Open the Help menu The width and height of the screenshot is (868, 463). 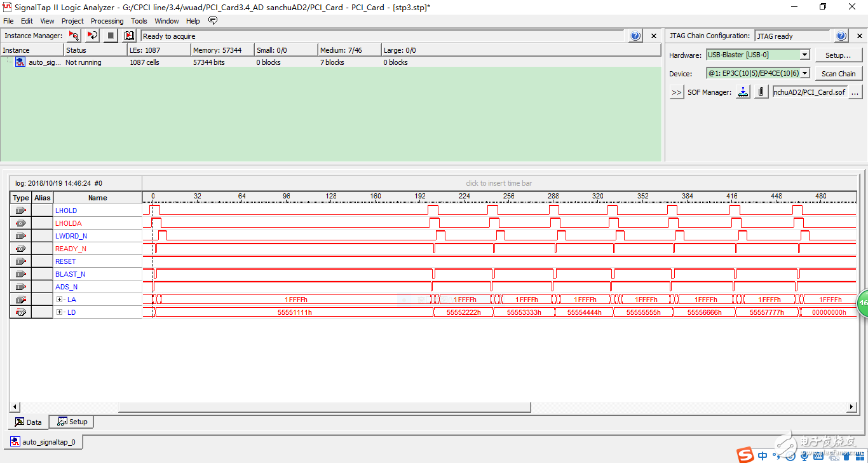193,21
